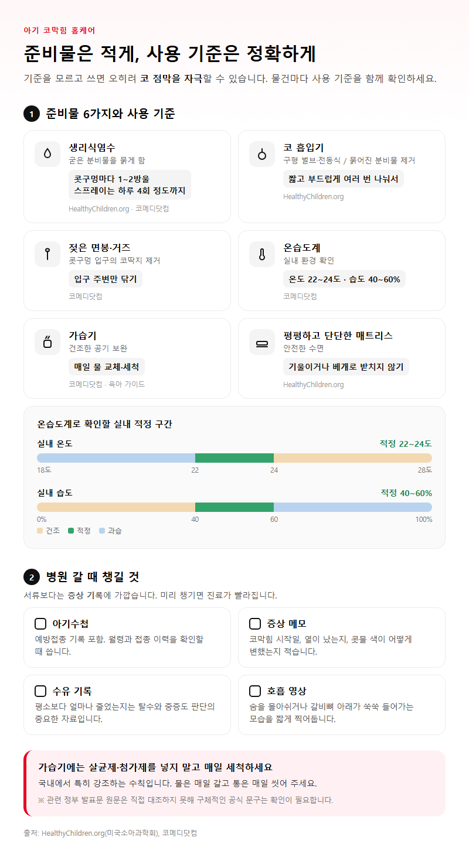
Task: Click the cotton swab icon
Action: tap(47, 254)
